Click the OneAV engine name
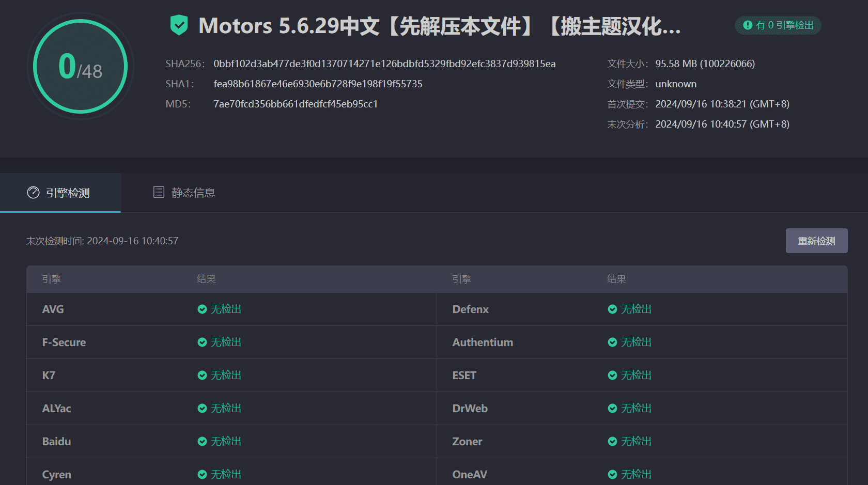 coord(470,474)
